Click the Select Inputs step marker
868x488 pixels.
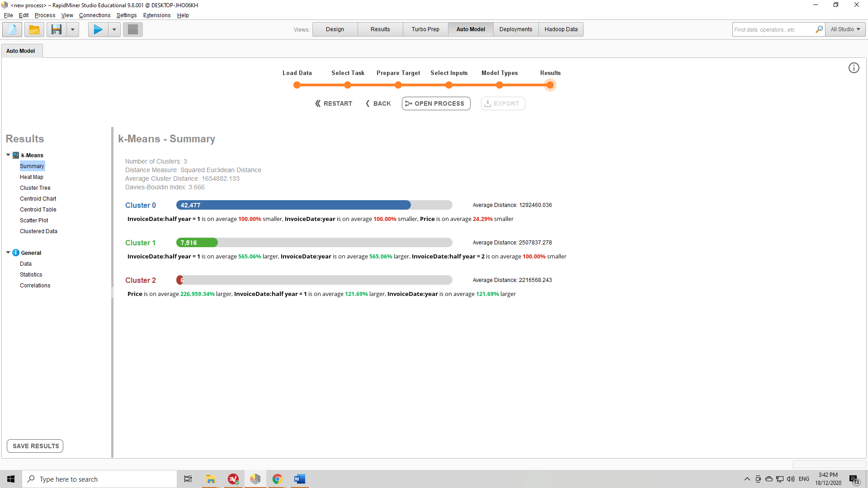(x=449, y=85)
